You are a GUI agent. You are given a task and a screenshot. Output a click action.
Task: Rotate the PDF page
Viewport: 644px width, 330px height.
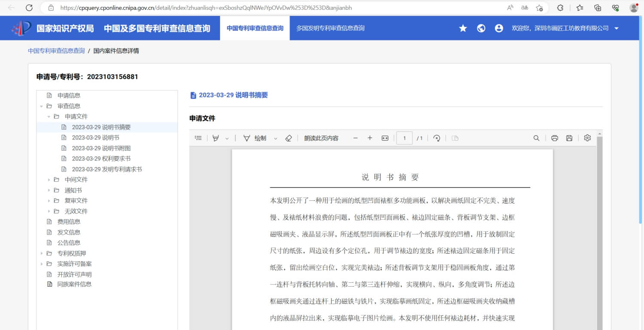(x=436, y=138)
